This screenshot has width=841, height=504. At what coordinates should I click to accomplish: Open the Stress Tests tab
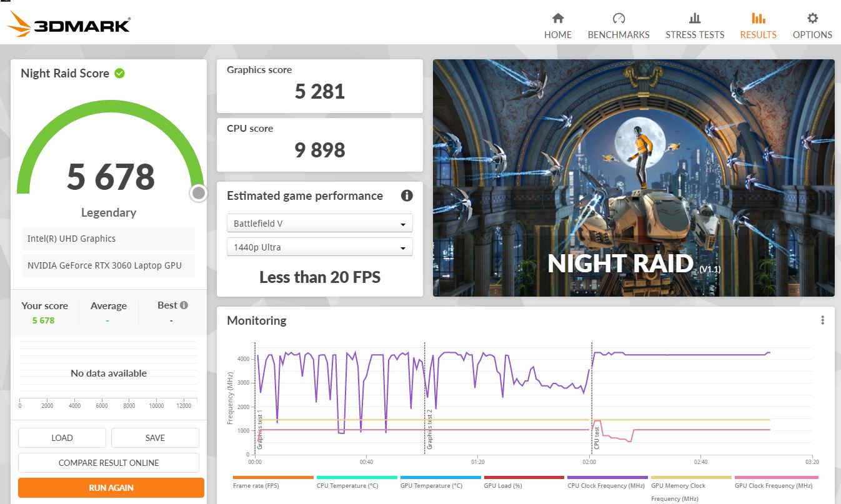(695, 26)
